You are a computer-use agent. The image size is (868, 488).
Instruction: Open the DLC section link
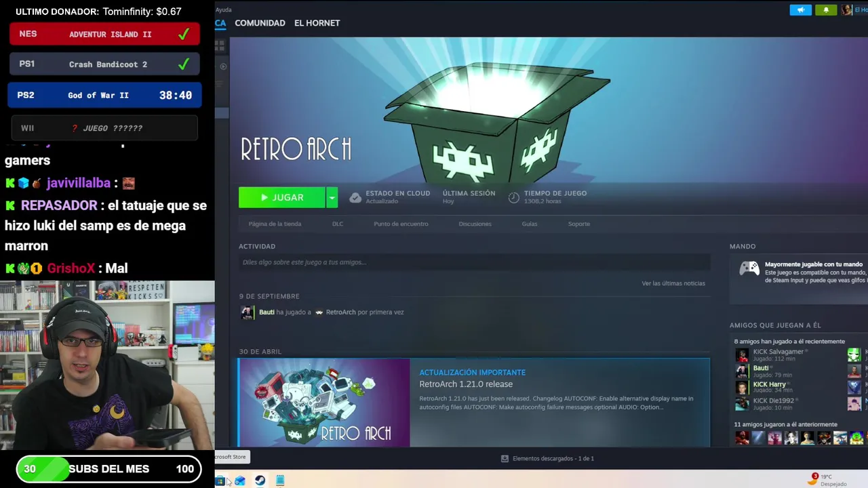[337, 224]
